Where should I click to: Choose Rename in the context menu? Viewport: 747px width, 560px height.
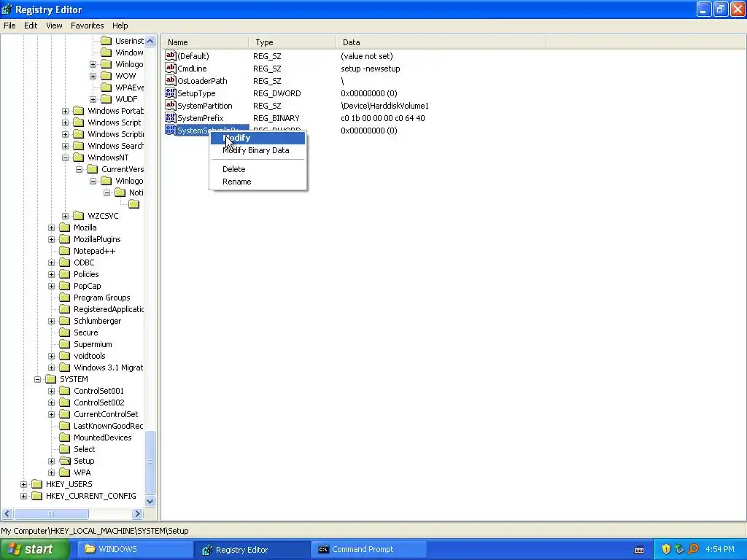coord(258,182)
